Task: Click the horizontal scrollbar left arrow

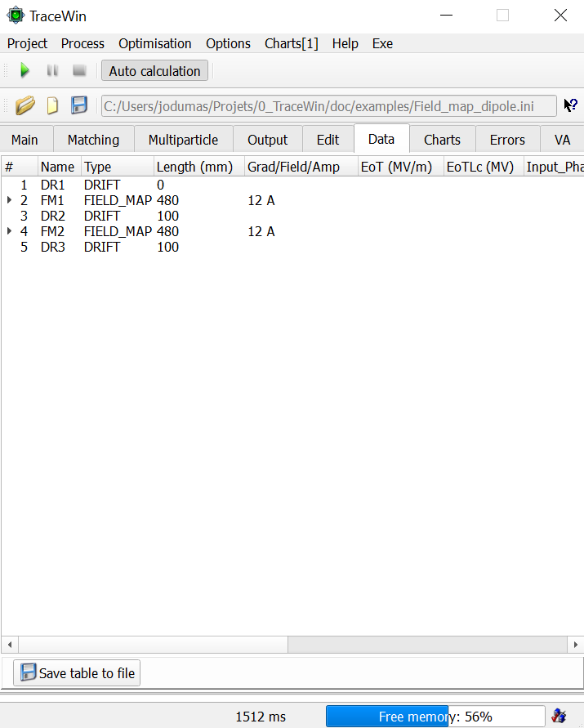Action: (x=10, y=645)
